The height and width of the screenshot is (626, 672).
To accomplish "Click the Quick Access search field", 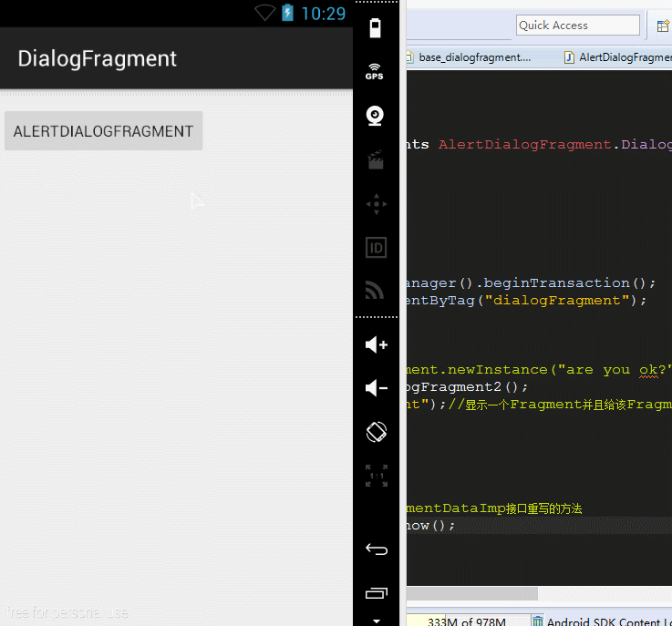I will click(577, 26).
